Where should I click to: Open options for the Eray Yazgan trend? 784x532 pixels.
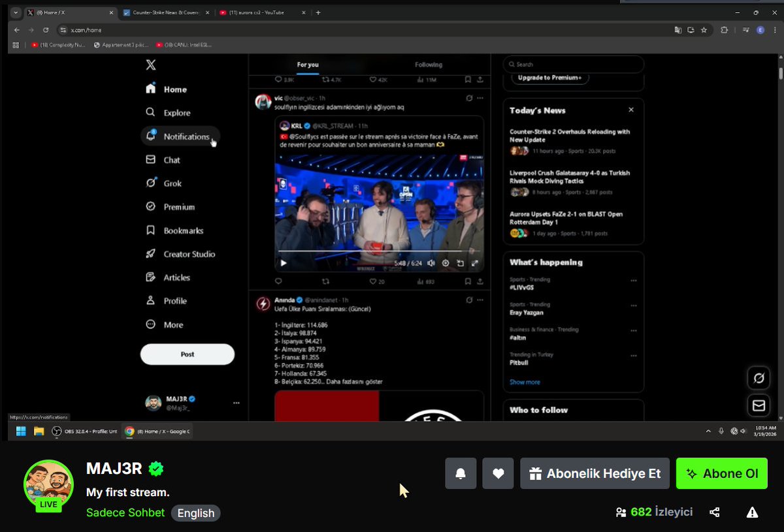634,305
